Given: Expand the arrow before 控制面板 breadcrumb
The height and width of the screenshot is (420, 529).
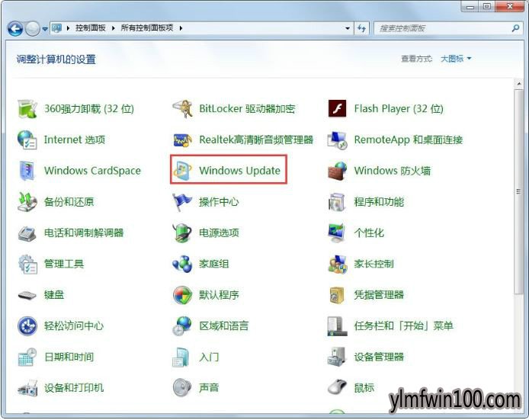Looking at the screenshot, I should click(x=68, y=28).
